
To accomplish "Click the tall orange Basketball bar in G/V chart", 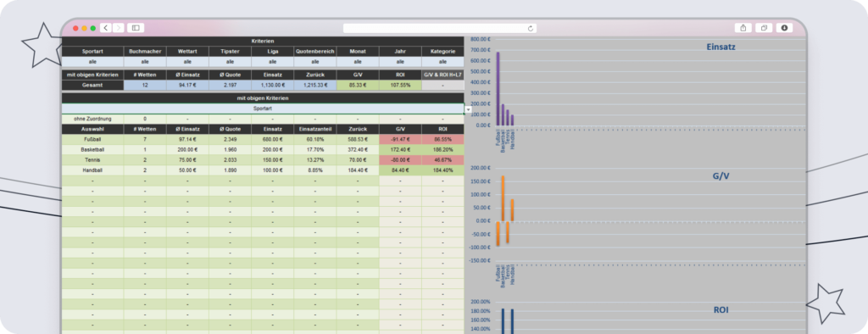I will point(503,199).
